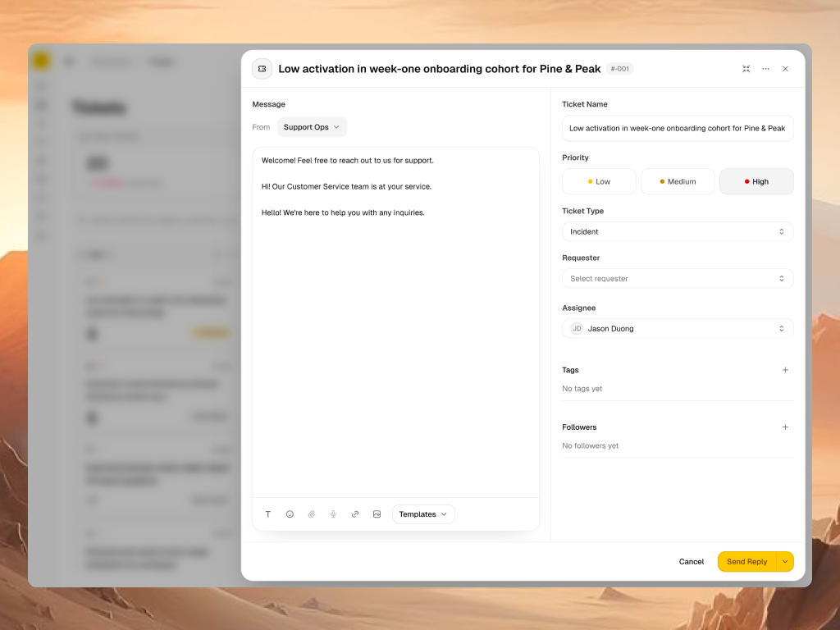
Task: Open the Support Ops sender dropdown
Action: click(312, 127)
